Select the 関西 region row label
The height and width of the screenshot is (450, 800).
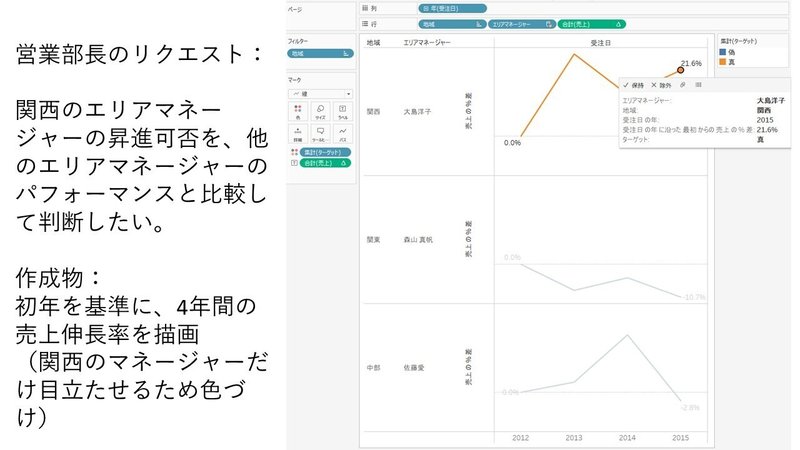pos(373,112)
